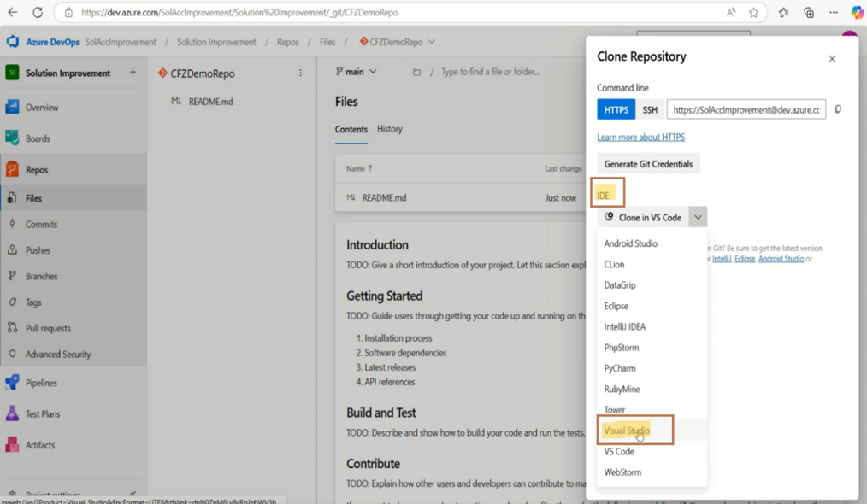This screenshot has height=504, width=867.
Task: Switch to the Contents tab
Action: click(x=351, y=129)
